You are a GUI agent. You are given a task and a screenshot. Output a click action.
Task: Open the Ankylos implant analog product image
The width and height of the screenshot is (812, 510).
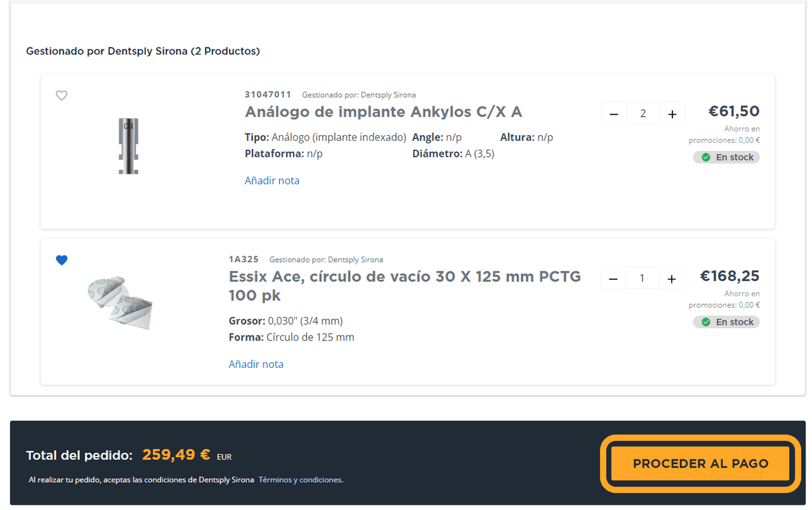(x=129, y=145)
